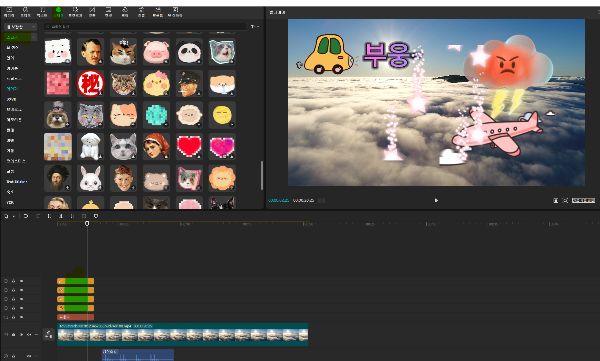The width and height of the screenshot is (600, 361).
Task: Open the AI avatars tab icon
Action: click(175, 12)
